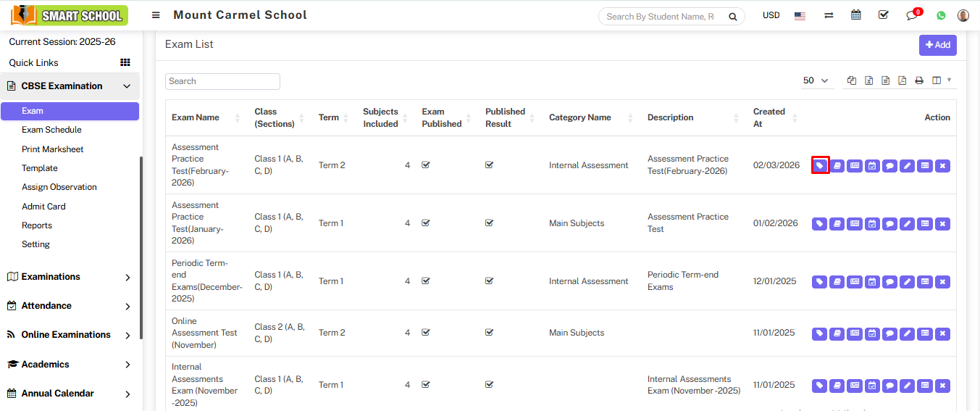Toggle the sidebar with the hamburger button
This screenshot has height=411, width=980.
click(156, 15)
